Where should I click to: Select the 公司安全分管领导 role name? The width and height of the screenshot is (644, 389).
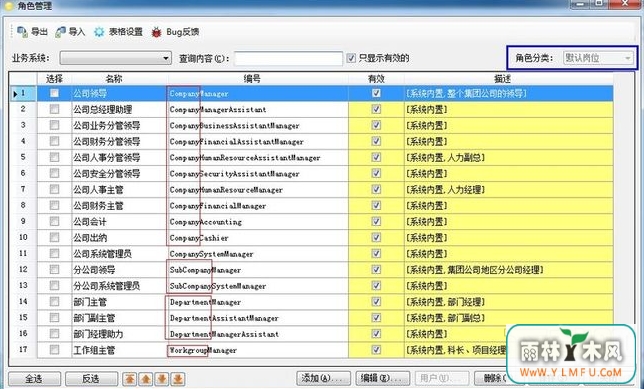point(107,173)
